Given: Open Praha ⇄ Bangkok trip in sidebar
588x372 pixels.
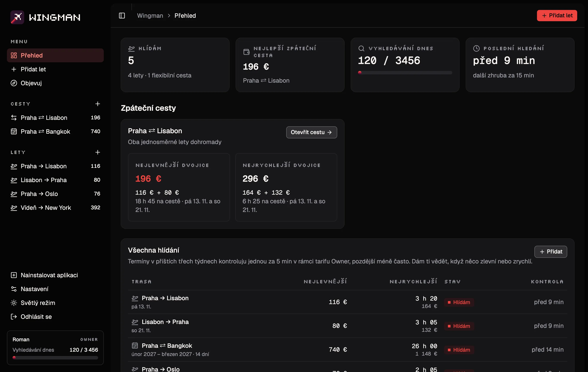Looking at the screenshot, I should coord(55,131).
